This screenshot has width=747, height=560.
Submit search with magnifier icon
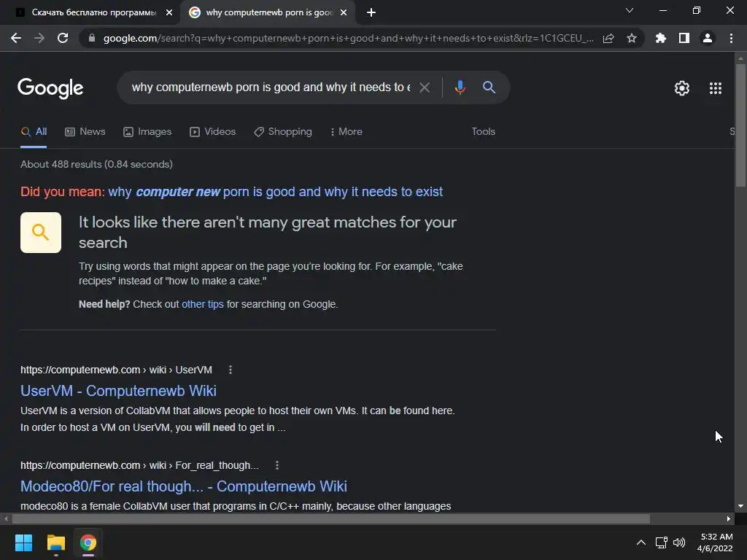coord(489,87)
